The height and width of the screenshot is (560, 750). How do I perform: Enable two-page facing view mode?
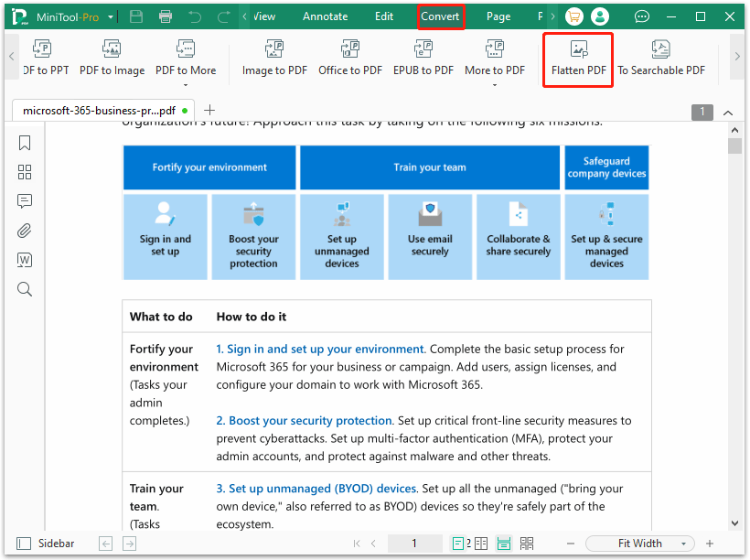(x=481, y=544)
